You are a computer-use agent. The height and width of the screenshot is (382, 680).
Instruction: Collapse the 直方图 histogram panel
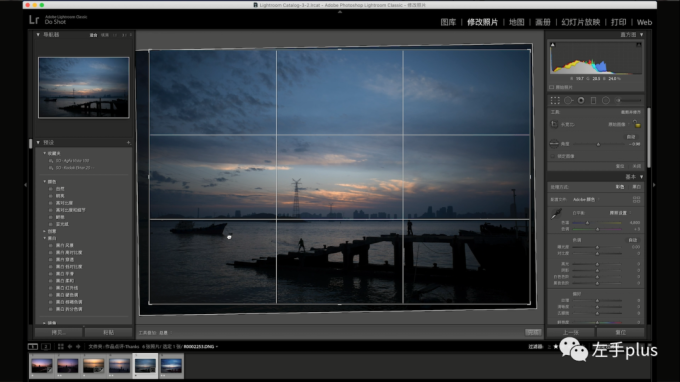point(641,35)
